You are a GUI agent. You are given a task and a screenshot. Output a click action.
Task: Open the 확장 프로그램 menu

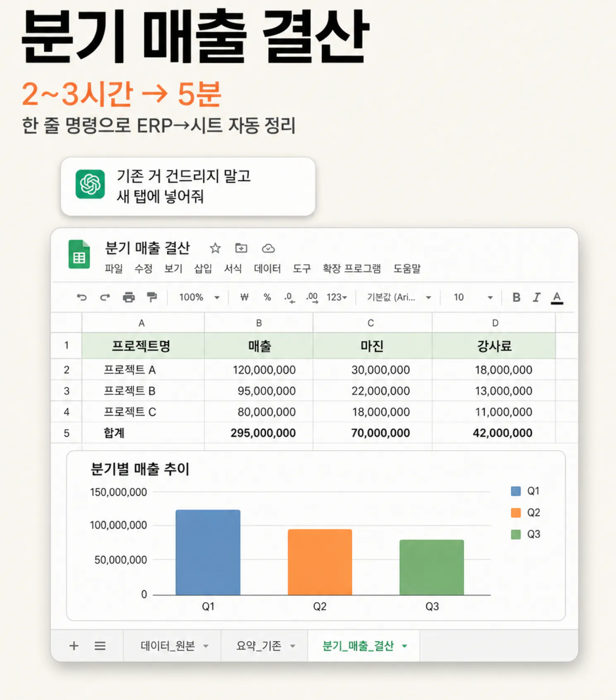pos(351,268)
